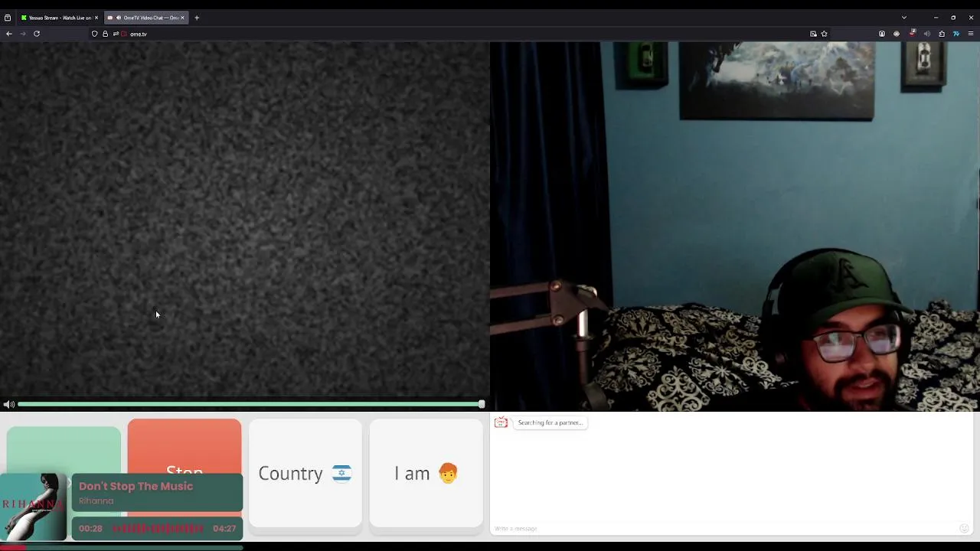Reload the current page

[x=37, y=34]
